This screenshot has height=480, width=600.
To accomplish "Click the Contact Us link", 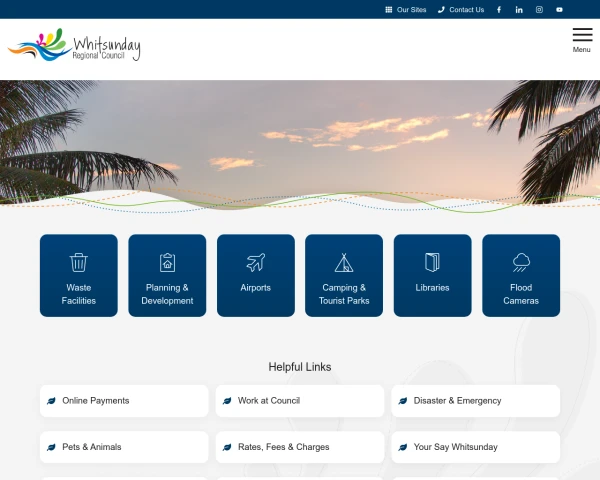I will coord(461,10).
